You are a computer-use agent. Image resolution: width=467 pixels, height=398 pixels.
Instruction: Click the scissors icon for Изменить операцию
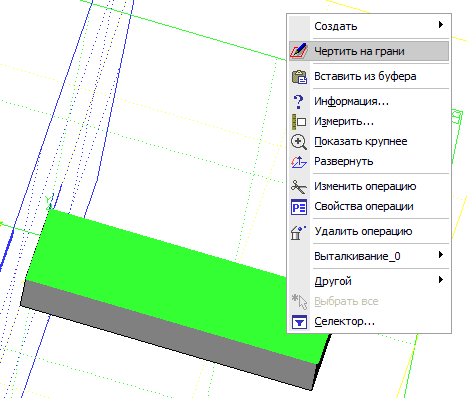[299, 187]
